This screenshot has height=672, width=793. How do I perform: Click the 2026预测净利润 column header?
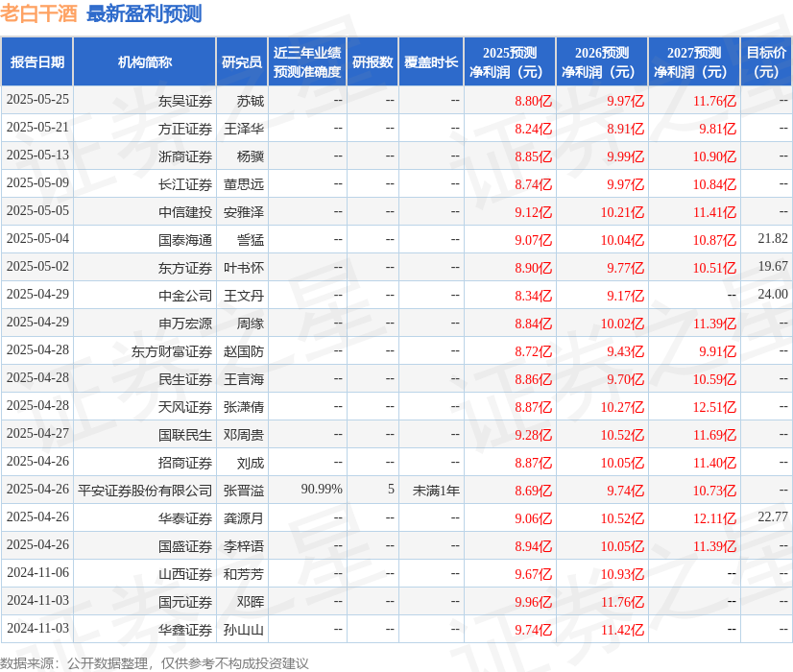[x=602, y=61]
